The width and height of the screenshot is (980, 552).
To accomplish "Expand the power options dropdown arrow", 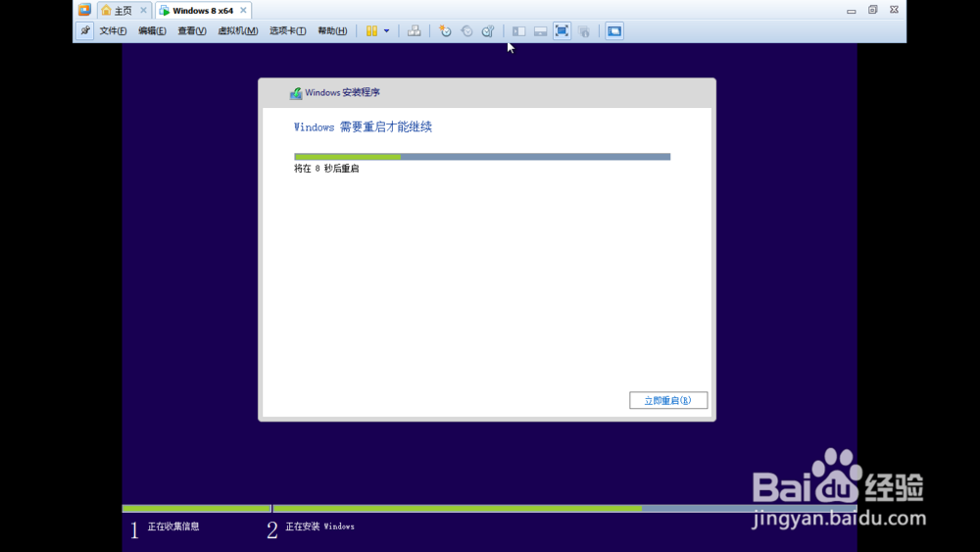I will (387, 30).
